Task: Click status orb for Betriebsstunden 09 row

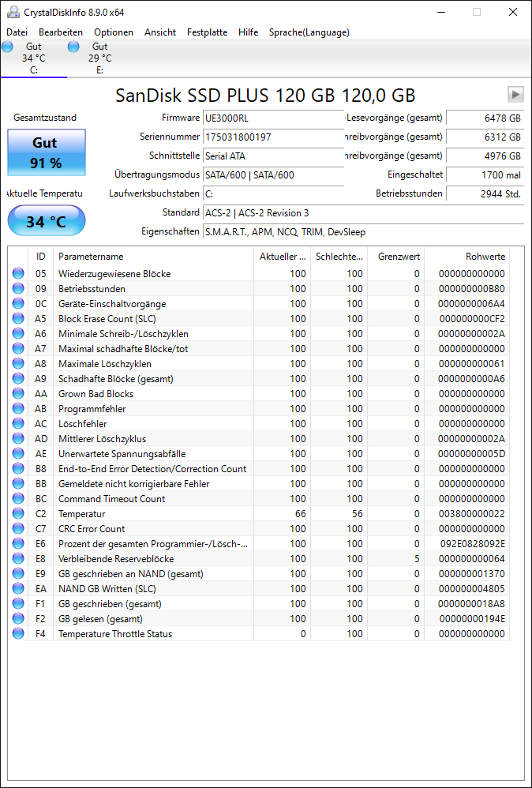Action: [18, 289]
